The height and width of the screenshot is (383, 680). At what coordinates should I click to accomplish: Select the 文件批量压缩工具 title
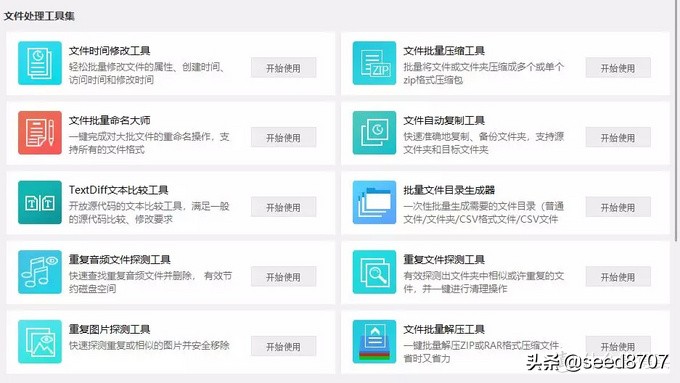pos(444,51)
